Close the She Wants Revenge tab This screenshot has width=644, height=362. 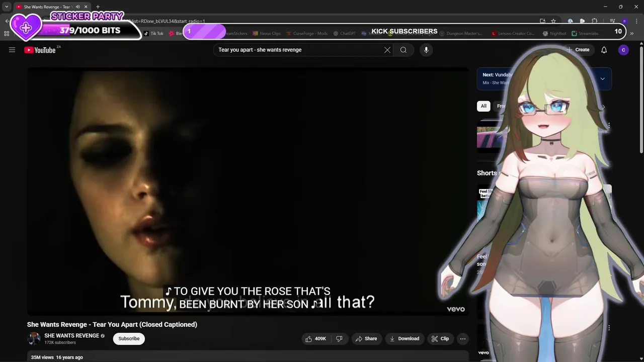point(86,7)
